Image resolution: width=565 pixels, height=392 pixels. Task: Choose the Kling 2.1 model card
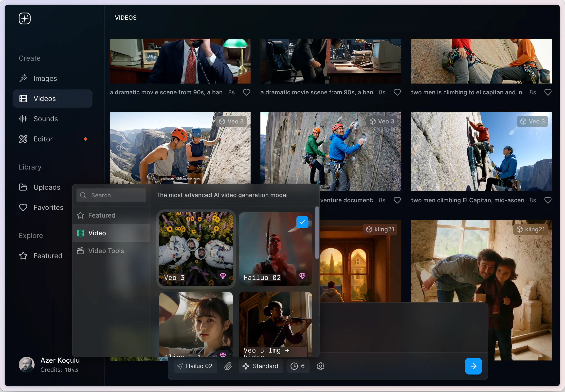click(x=196, y=324)
